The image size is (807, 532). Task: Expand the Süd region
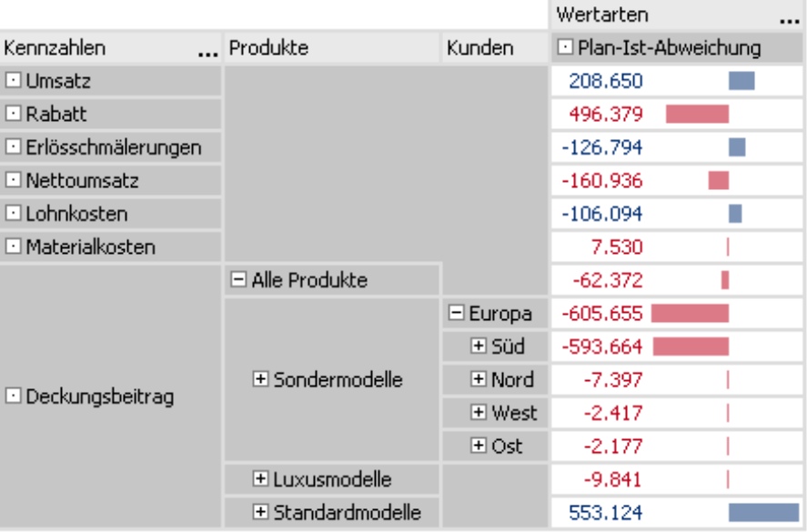coord(479,346)
